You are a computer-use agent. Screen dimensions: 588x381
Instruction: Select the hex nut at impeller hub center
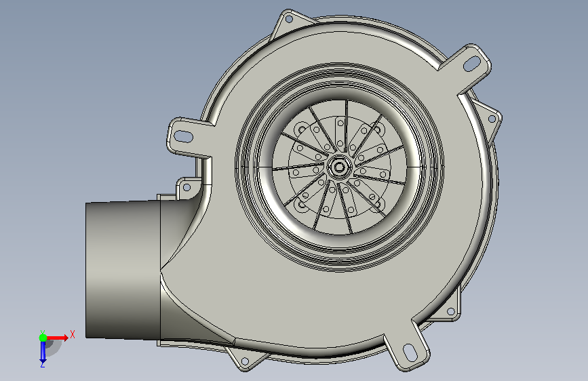click(x=339, y=167)
